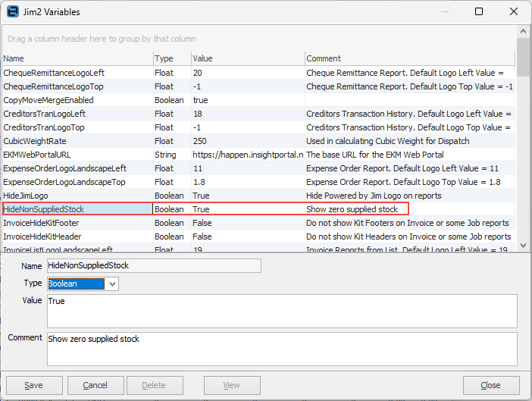Maximize the Jim2 Variables window
The image size is (532, 401).
coord(479,12)
